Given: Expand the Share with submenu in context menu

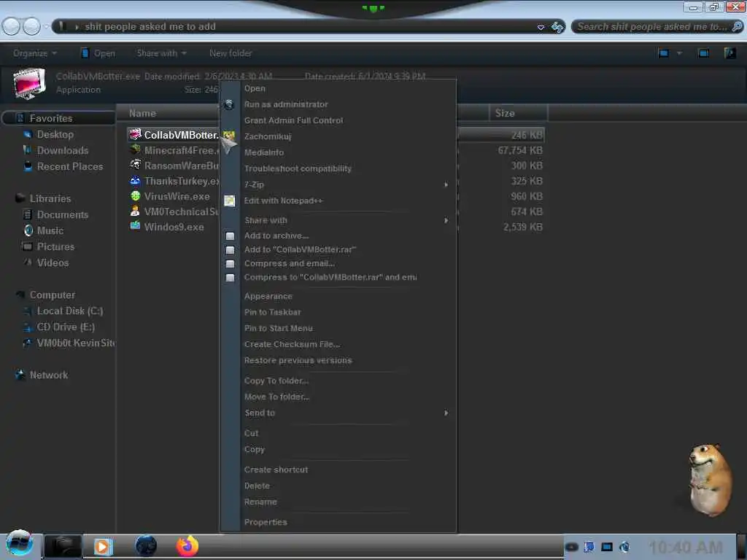Looking at the screenshot, I should point(446,220).
